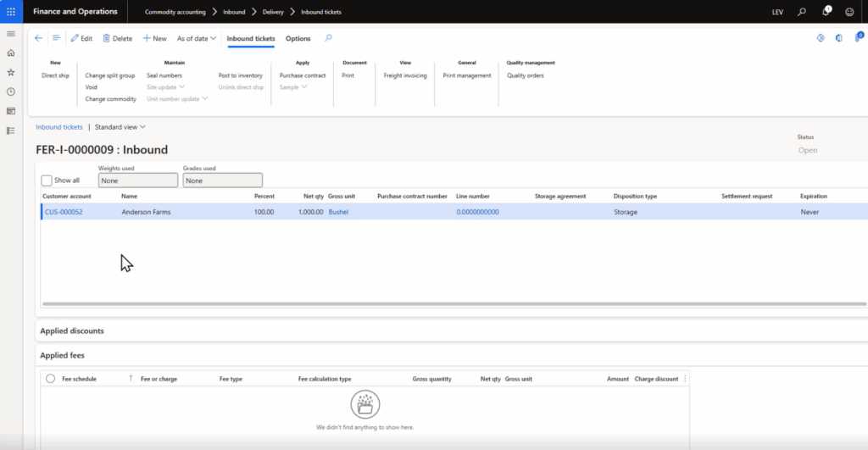The width and height of the screenshot is (868, 450).
Task: Expand Site update dropdown
Action: click(x=165, y=87)
